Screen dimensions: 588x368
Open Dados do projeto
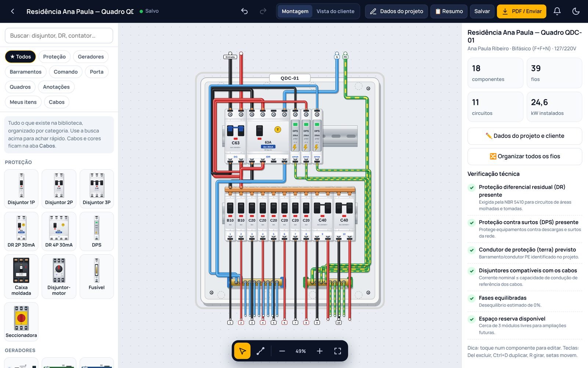396,11
